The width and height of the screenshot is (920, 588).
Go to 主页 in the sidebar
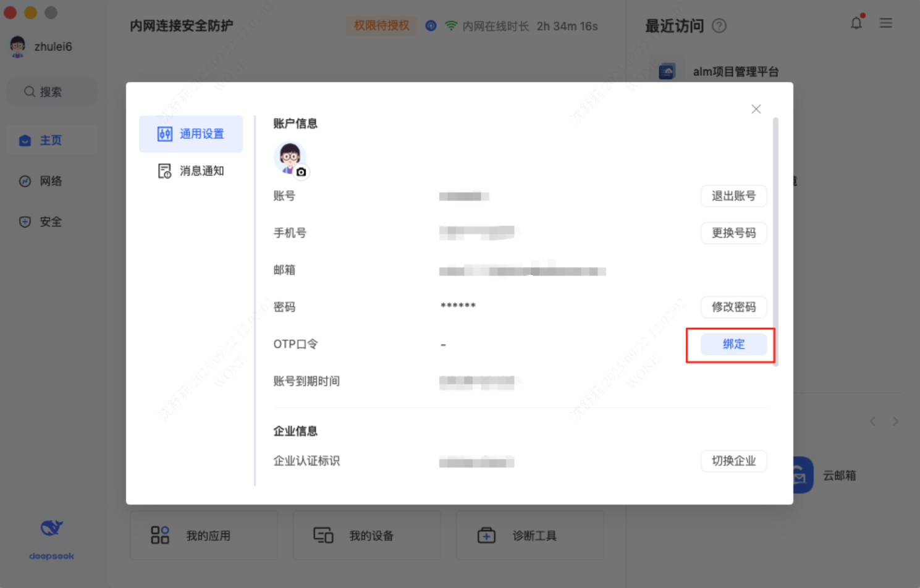(52, 140)
